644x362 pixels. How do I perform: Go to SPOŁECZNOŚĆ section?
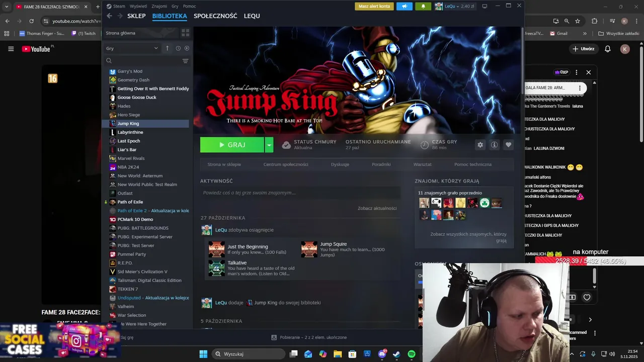pyautogui.click(x=215, y=16)
